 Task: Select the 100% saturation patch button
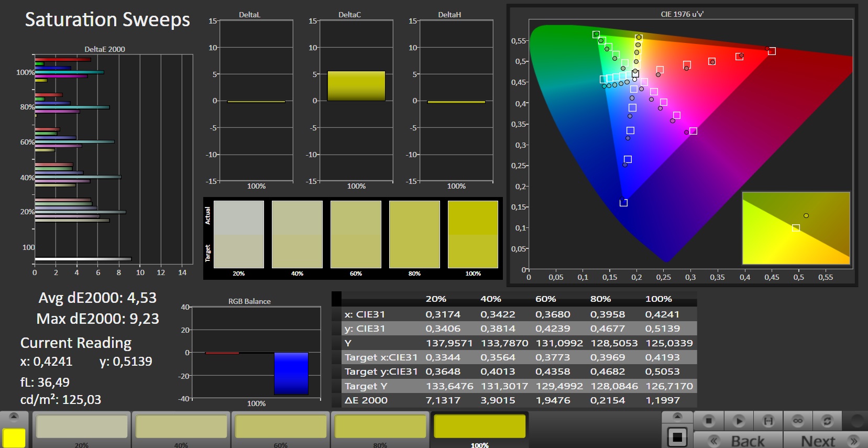[479, 430]
